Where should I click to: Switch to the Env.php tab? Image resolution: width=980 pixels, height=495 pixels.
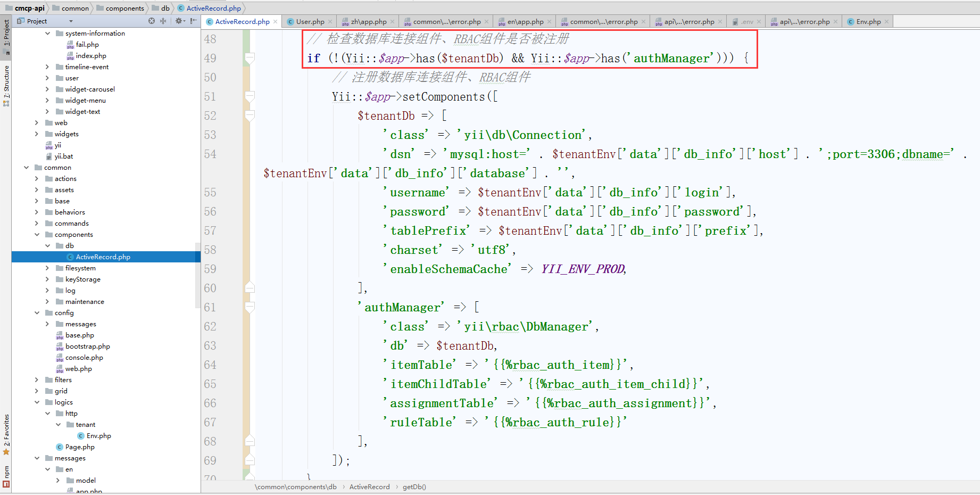click(868, 22)
